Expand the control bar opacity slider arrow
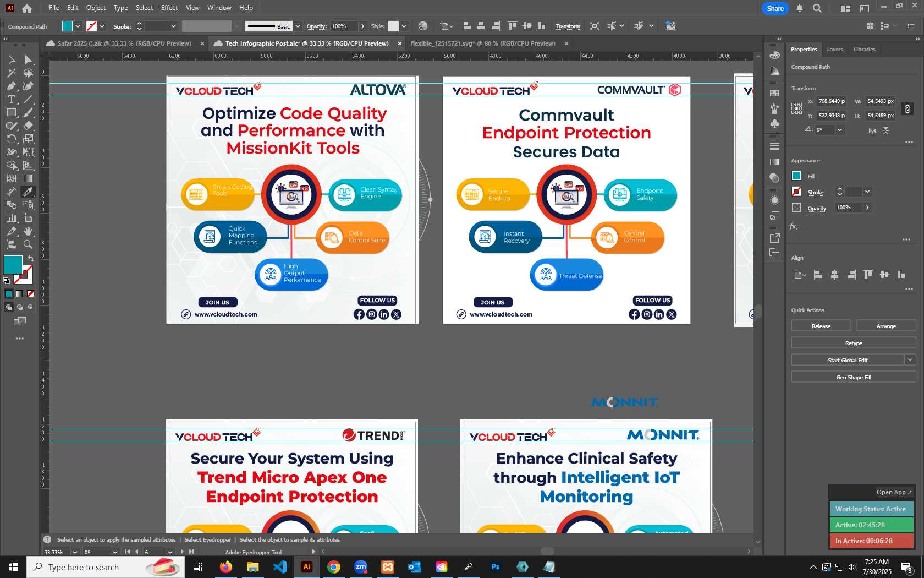Viewport: 924px width, 578px height. 362,26
